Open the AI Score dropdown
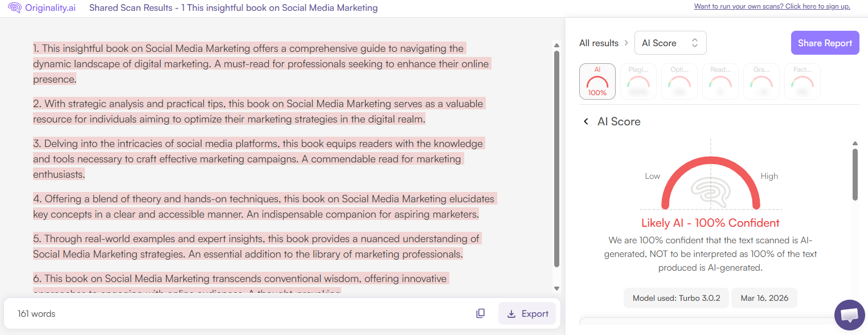The height and width of the screenshot is (335, 868). 670,43
